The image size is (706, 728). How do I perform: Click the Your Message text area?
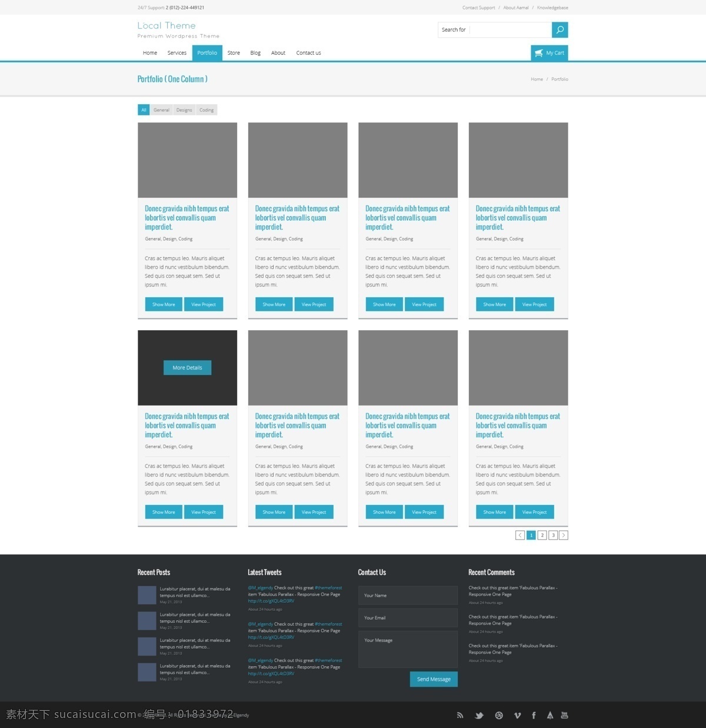(408, 649)
